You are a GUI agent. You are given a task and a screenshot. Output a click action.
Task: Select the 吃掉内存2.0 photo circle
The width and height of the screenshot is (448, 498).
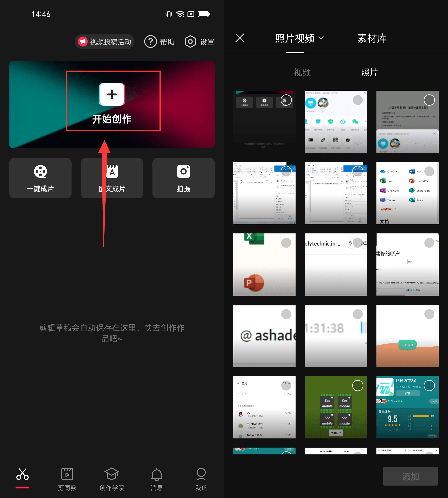coord(429,386)
